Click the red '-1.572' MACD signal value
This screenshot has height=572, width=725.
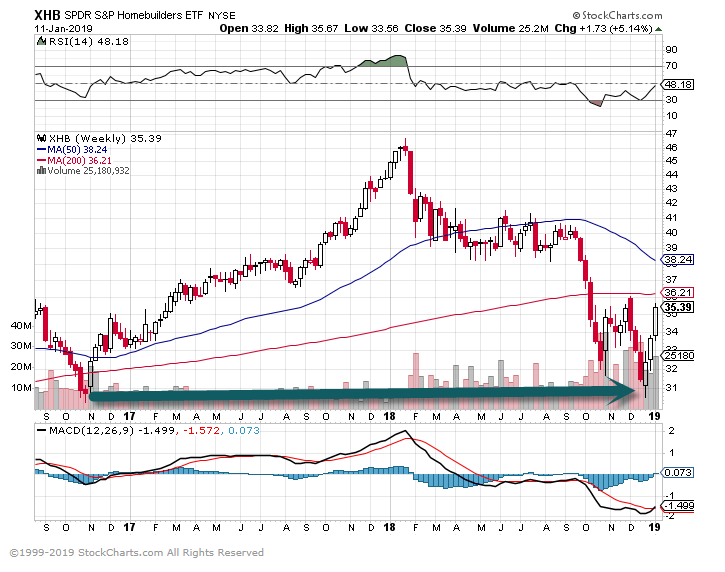coord(201,431)
